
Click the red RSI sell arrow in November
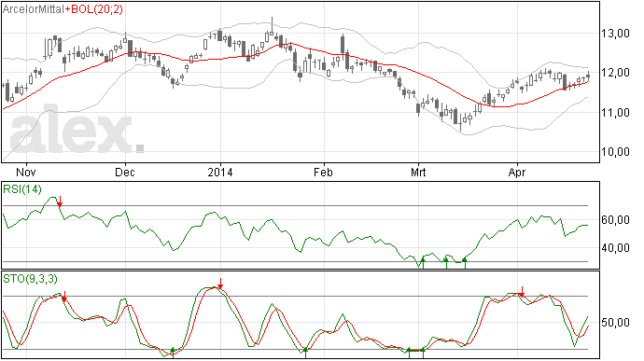(x=60, y=201)
